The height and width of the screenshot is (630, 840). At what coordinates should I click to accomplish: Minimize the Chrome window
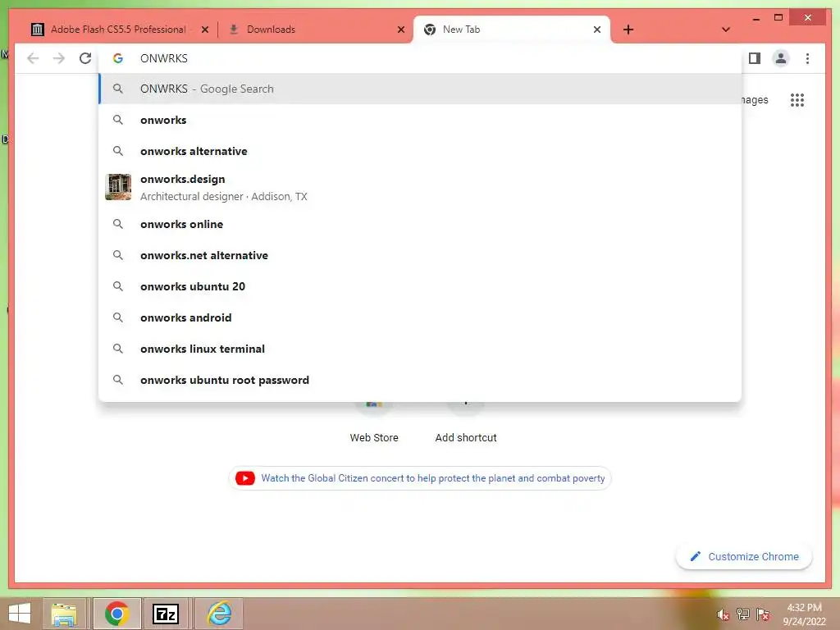coord(756,18)
